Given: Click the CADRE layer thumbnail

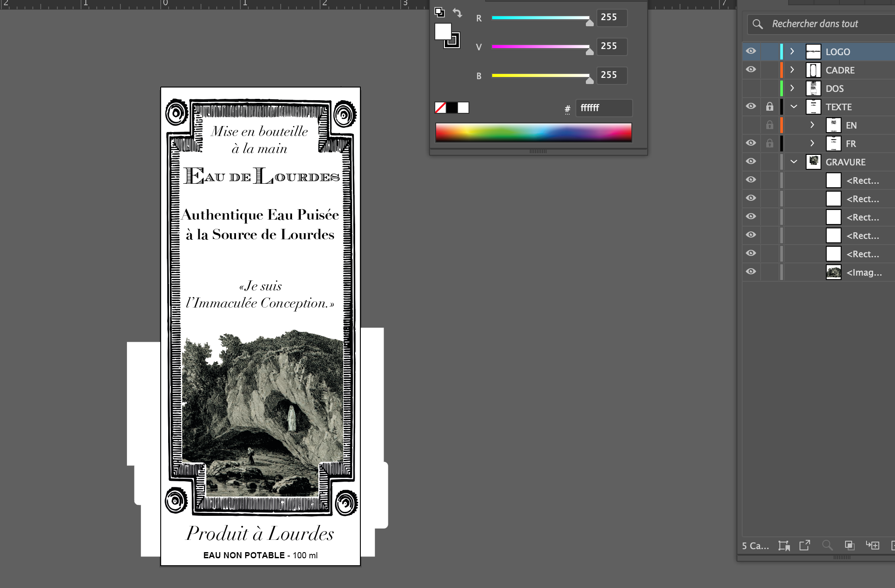Looking at the screenshot, I should [814, 70].
